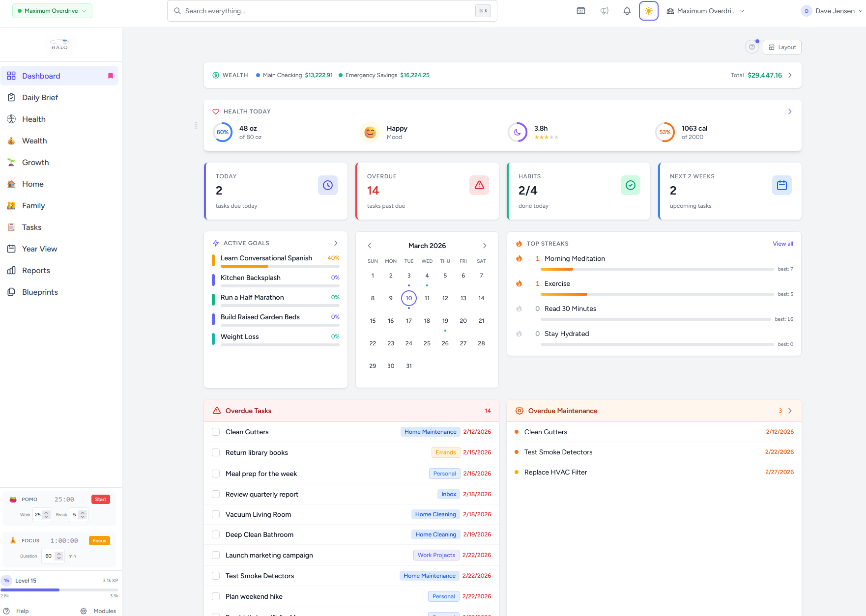This screenshot has width=866, height=616.
Task: Go to next month in calendar
Action: (x=484, y=246)
